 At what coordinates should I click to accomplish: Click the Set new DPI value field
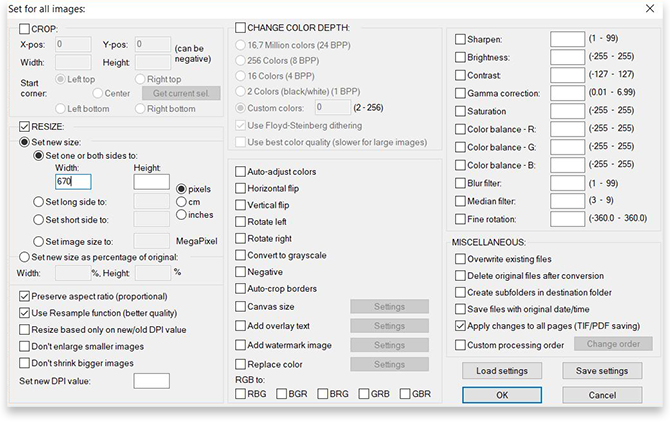pyautogui.click(x=151, y=381)
